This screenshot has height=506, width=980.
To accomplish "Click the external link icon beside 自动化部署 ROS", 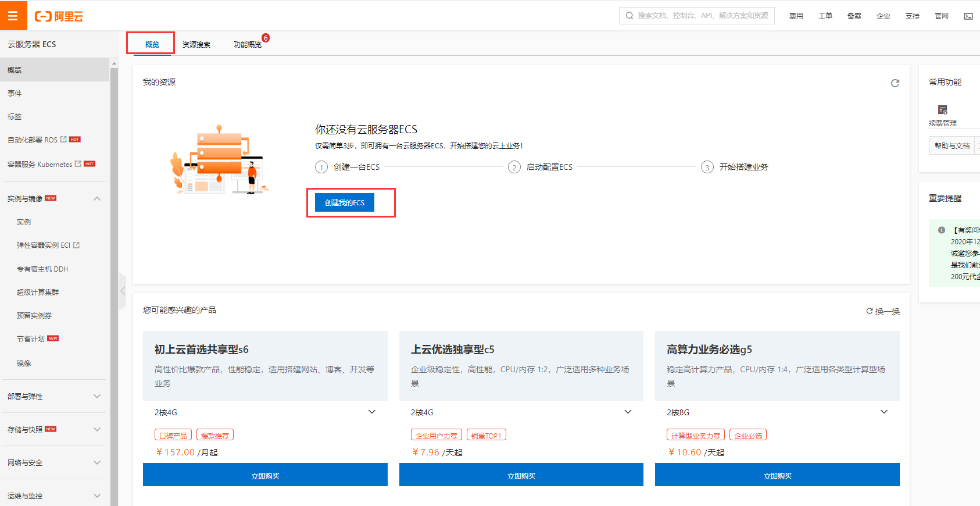I will [63, 140].
